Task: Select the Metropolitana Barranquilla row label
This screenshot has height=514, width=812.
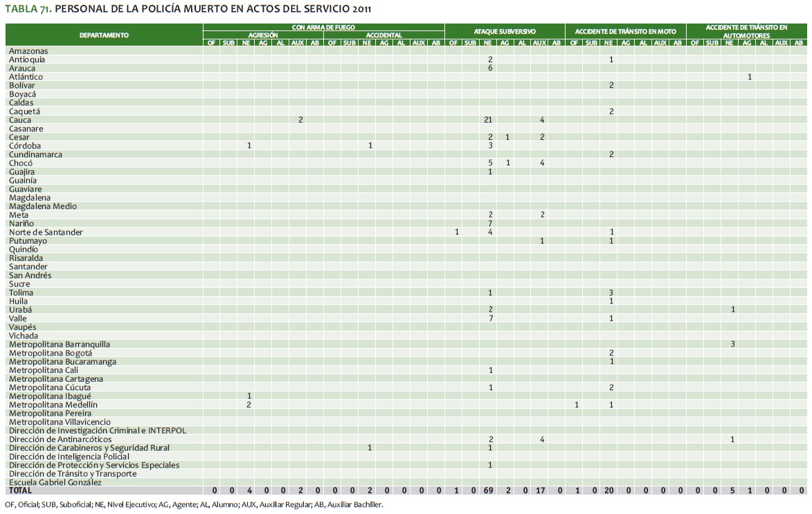Action: pos(60,344)
